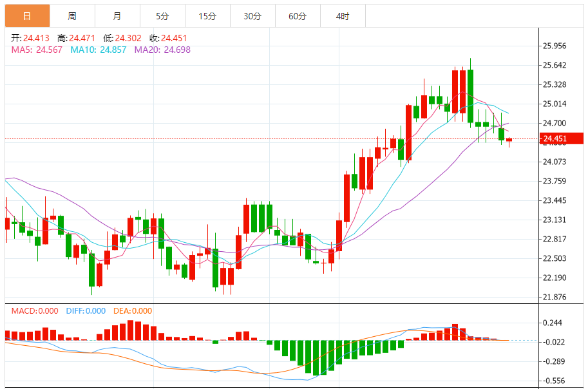Click the 24.700 price axis label

(x=555, y=123)
